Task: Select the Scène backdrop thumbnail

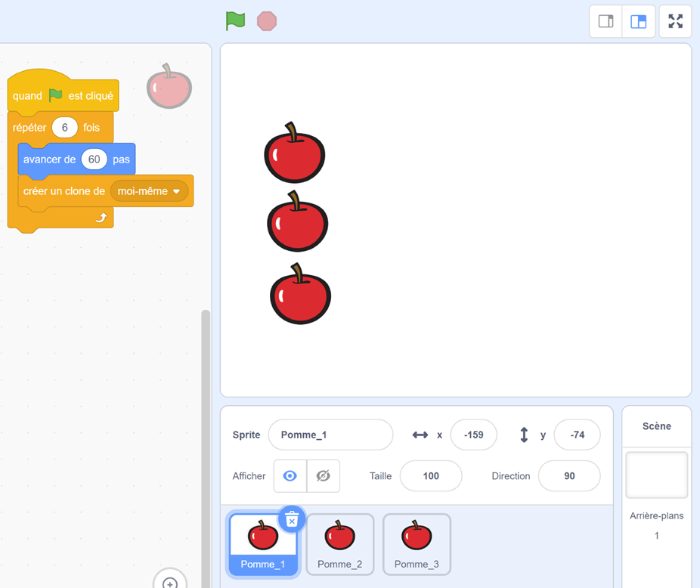Action: tap(656, 475)
